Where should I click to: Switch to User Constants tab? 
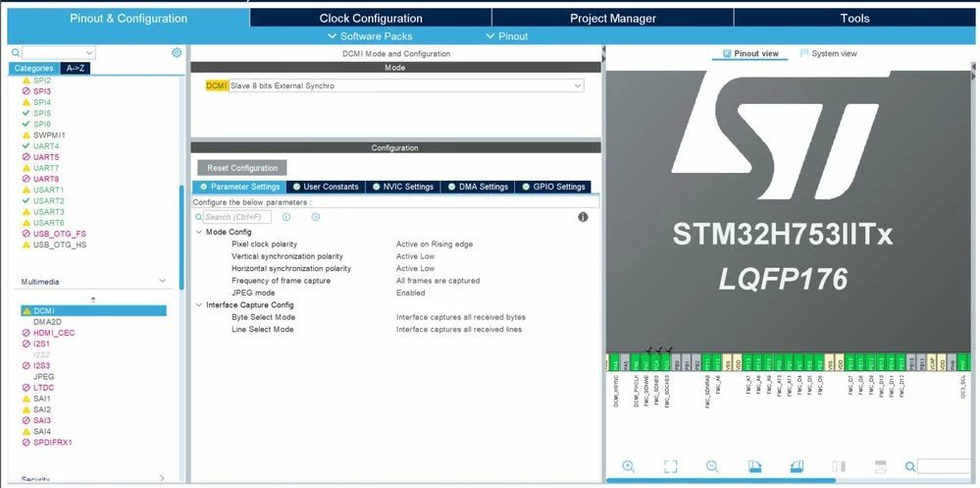[326, 187]
